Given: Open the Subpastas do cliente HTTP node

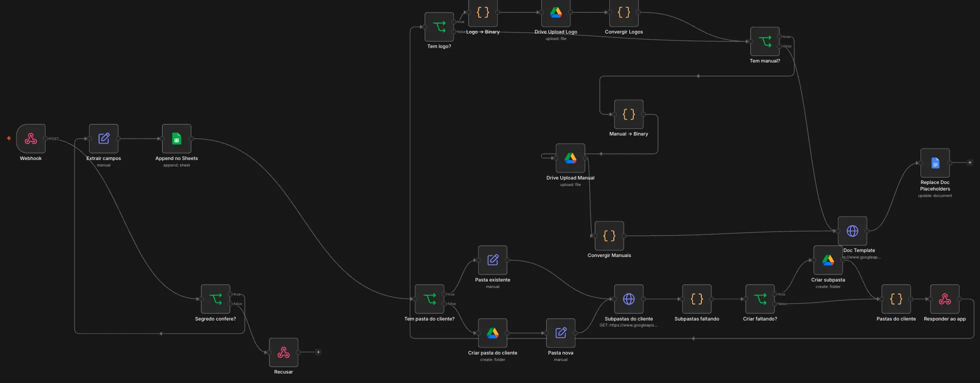Looking at the screenshot, I should (x=629, y=299).
